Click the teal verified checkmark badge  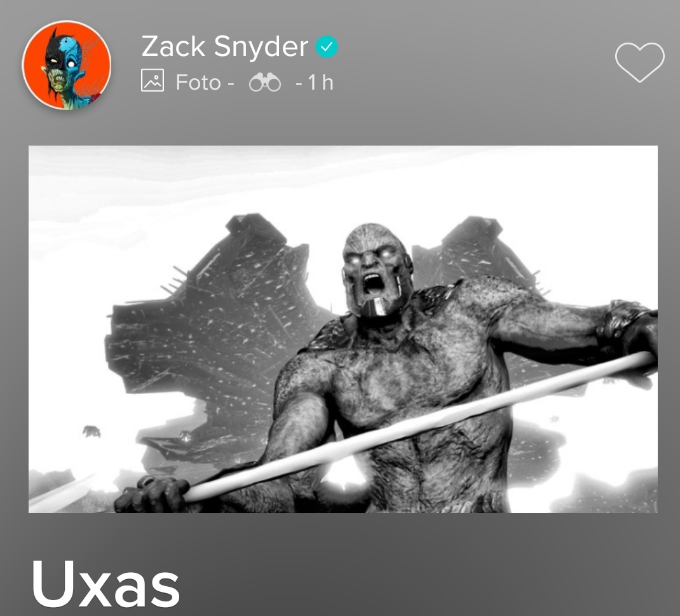tap(327, 46)
